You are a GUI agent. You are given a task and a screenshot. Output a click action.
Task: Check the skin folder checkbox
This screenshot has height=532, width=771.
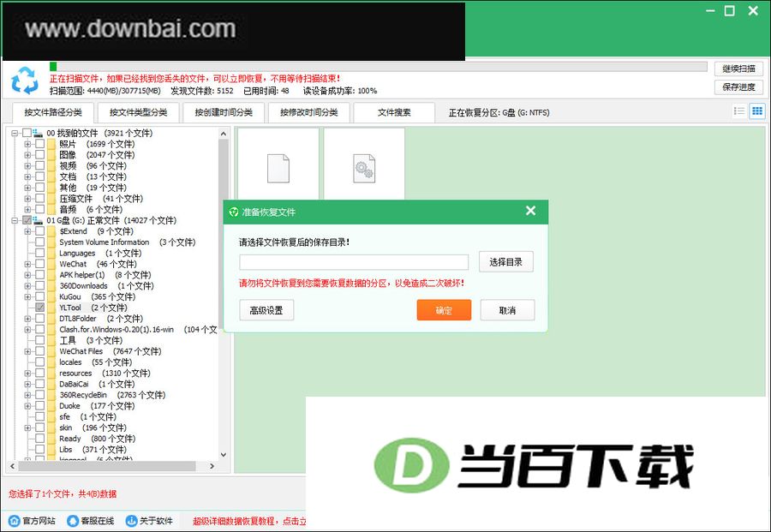pyautogui.click(x=39, y=427)
